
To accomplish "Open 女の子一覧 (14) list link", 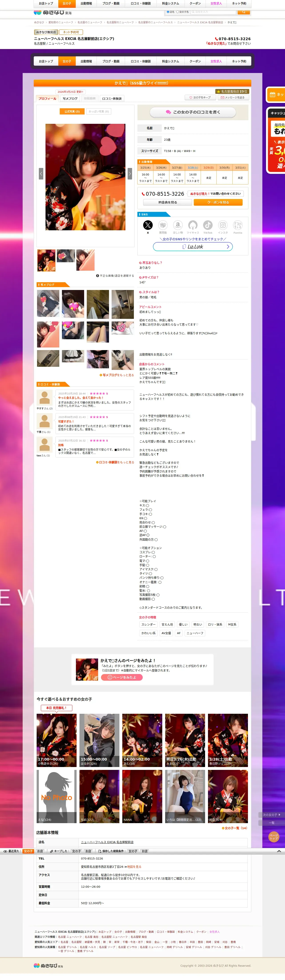I will (x=234, y=828).
